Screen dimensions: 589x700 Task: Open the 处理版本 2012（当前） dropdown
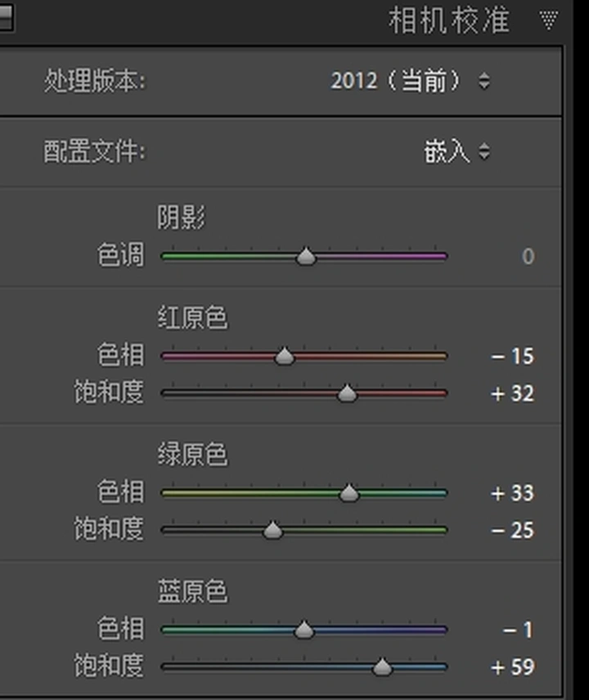tap(411, 81)
